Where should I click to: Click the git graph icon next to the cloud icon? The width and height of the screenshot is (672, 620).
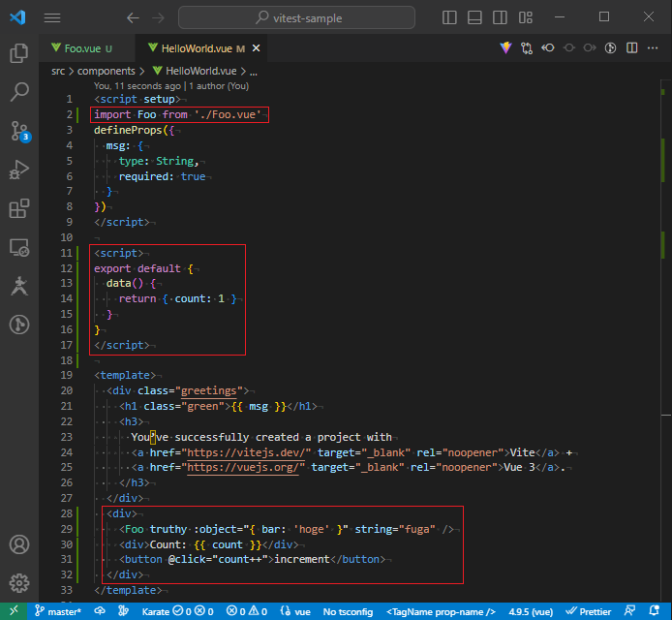click(x=123, y=611)
